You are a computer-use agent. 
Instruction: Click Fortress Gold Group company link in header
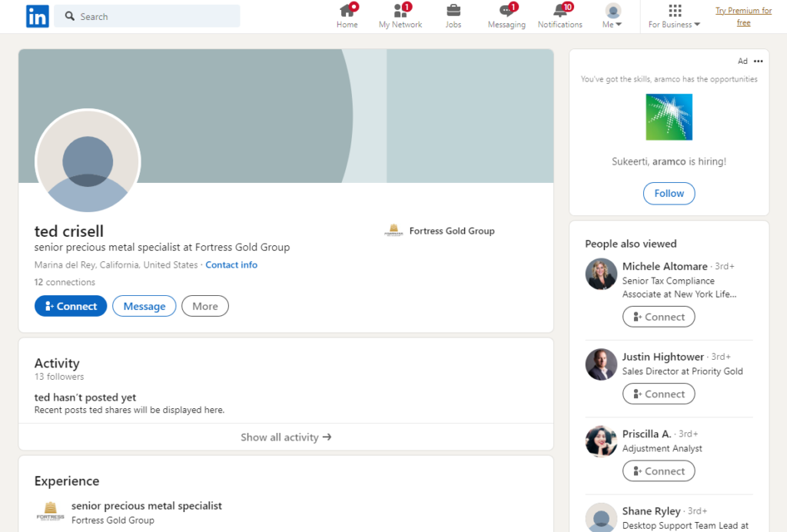click(x=452, y=231)
